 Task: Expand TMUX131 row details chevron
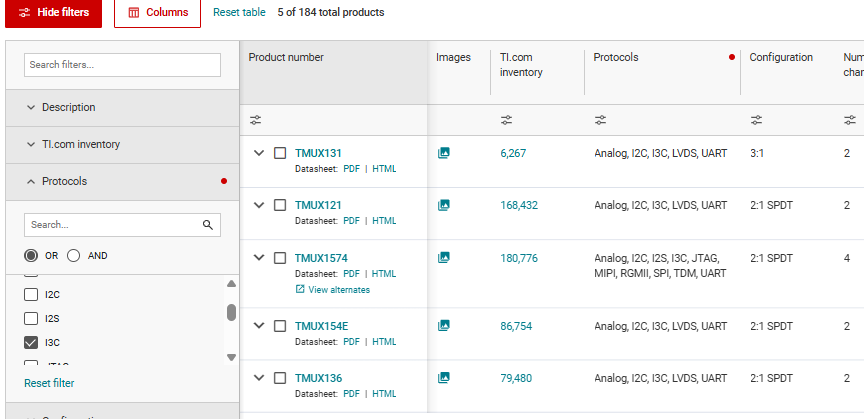pyautogui.click(x=258, y=153)
